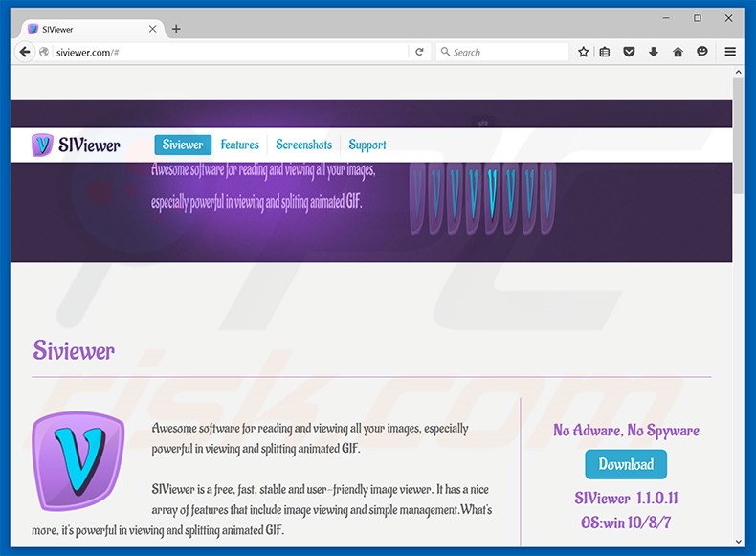
Task: Click the 'OS:win 10/8/7' text
Action: 626,523
